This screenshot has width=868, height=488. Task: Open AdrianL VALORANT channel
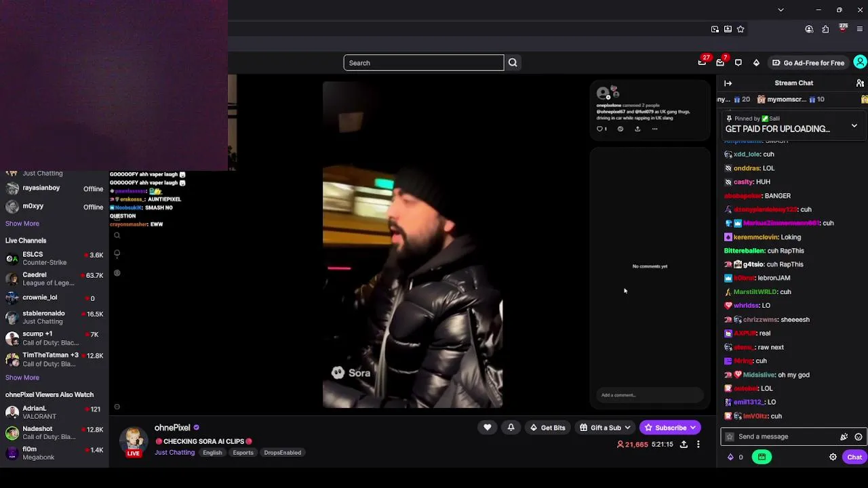[x=54, y=412]
